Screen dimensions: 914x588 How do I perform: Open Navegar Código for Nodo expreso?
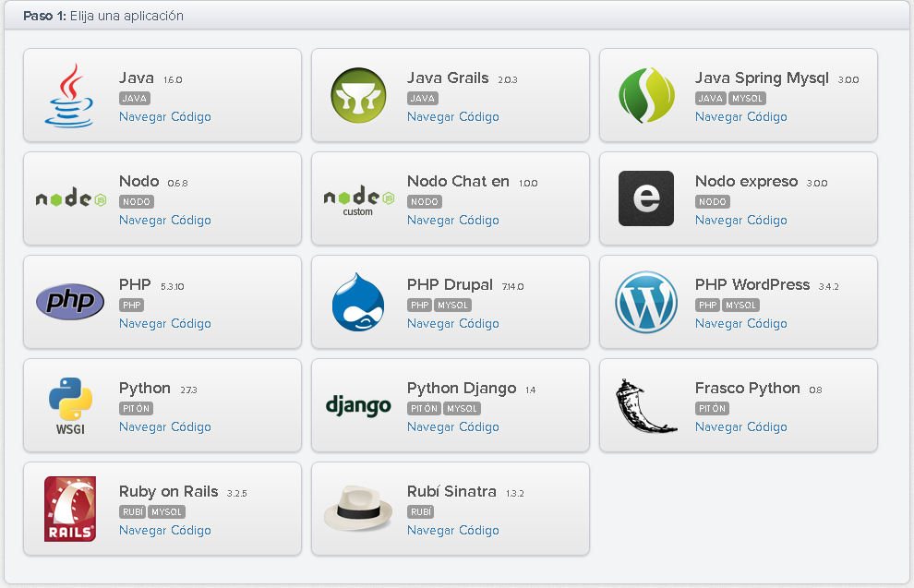[x=740, y=220]
